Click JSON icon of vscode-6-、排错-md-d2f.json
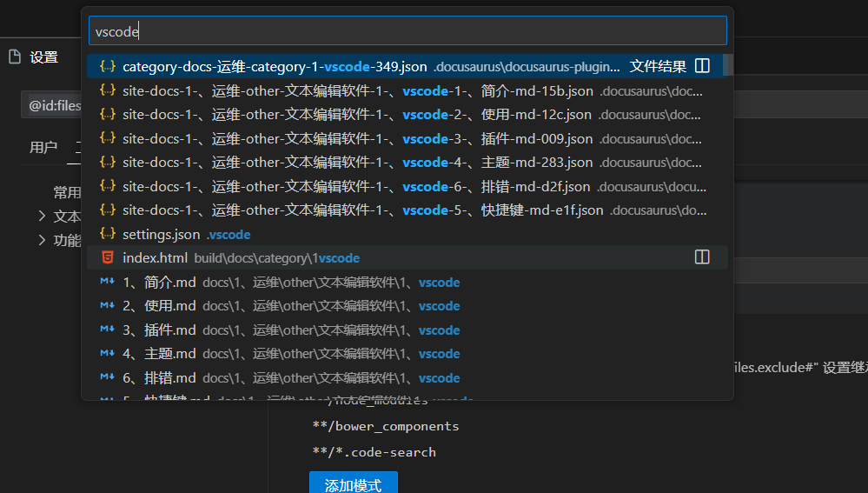The width and height of the screenshot is (868, 493). point(108,185)
